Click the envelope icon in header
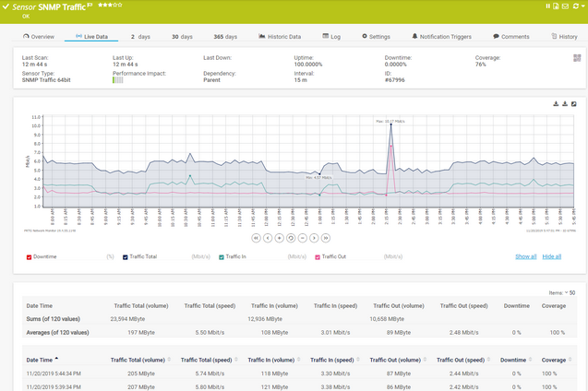The image size is (588, 391). (565, 6)
